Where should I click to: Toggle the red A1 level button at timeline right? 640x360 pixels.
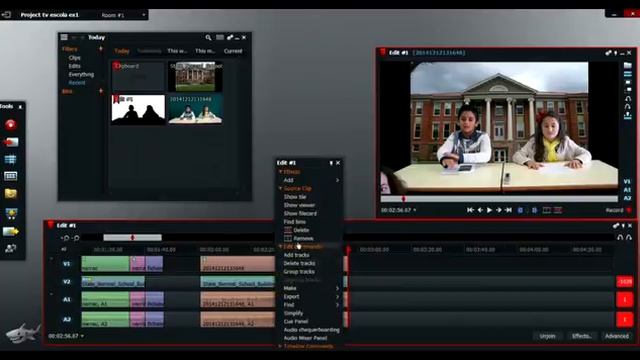coord(624,300)
